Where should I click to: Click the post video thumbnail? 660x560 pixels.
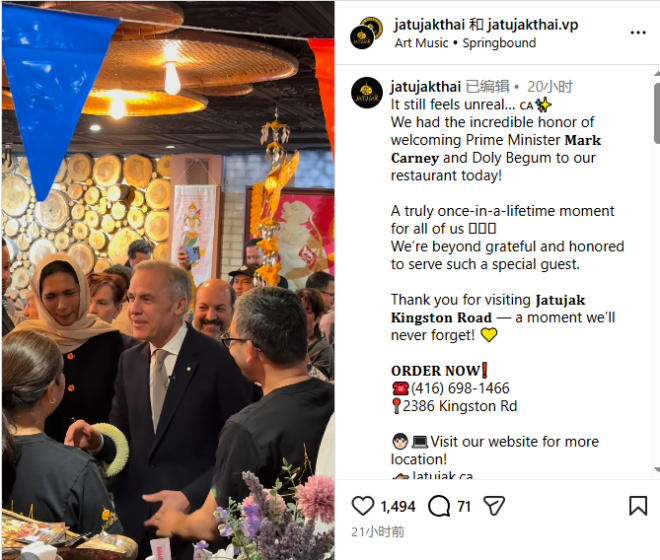(168, 280)
